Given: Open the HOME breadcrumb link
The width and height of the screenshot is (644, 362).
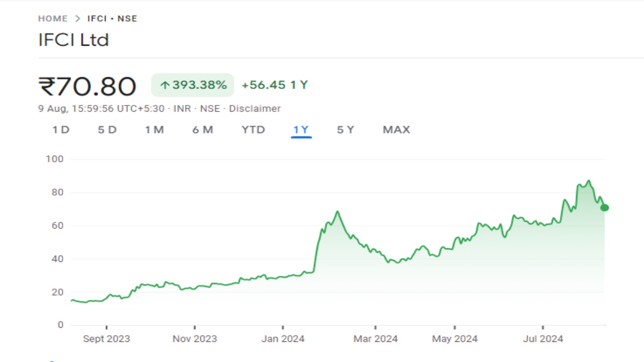Looking at the screenshot, I should [53, 19].
